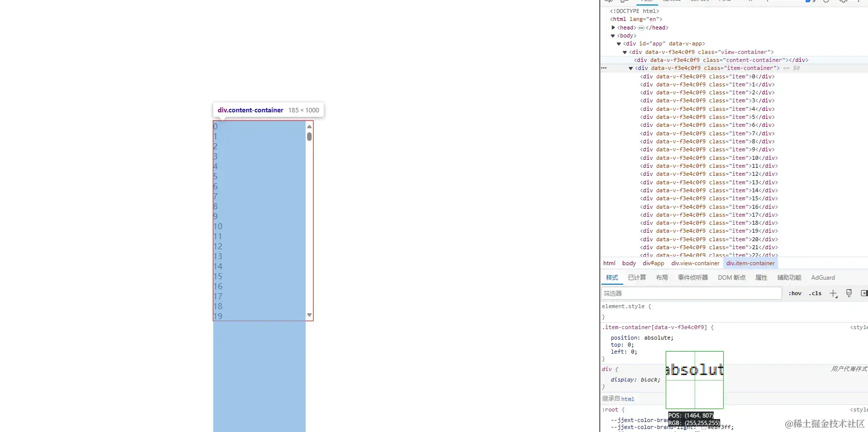Collapse the item-container div node
Image resolution: width=868 pixels, height=432 pixels.
[x=631, y=68]
